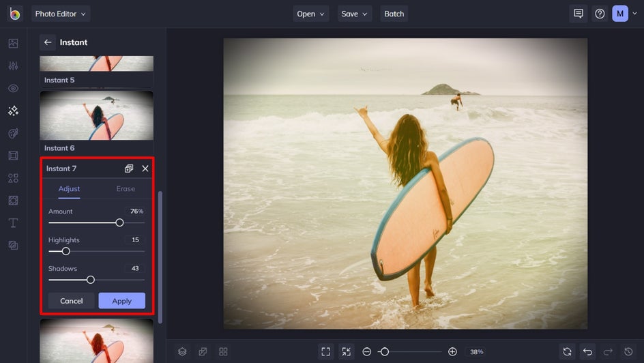Go back from the Instant effects panel
644x363 pixels.
click(x=48, y=42)
